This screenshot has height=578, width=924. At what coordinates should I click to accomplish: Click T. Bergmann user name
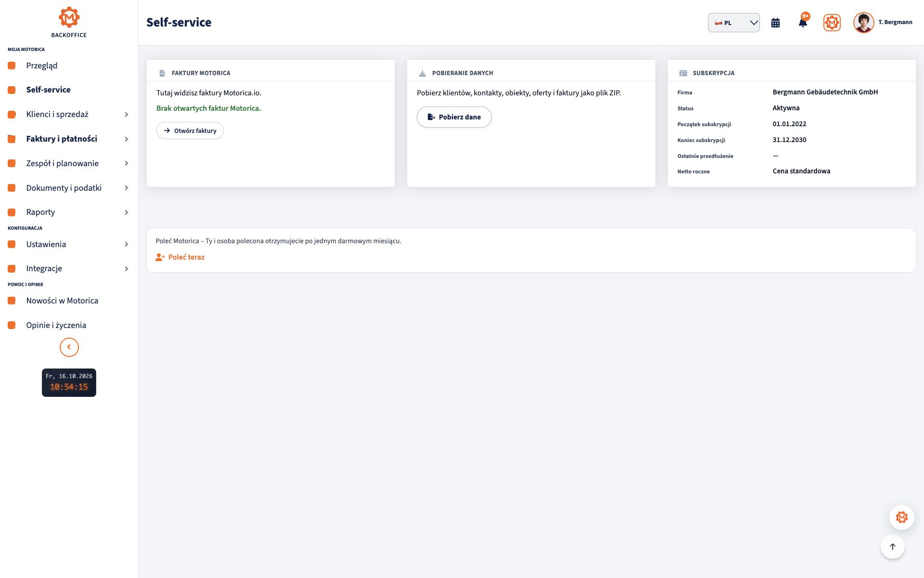[895, 22]
